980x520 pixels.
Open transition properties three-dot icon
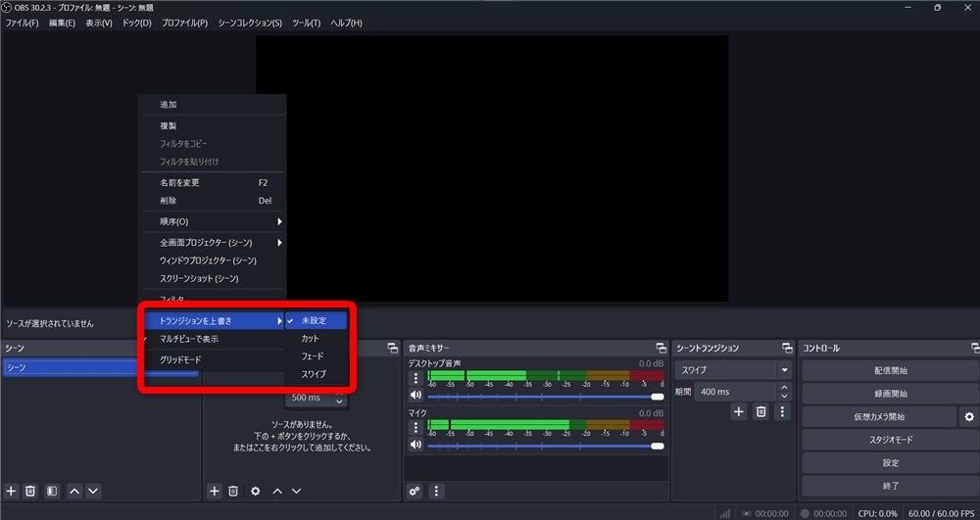(x=782, y=411)
